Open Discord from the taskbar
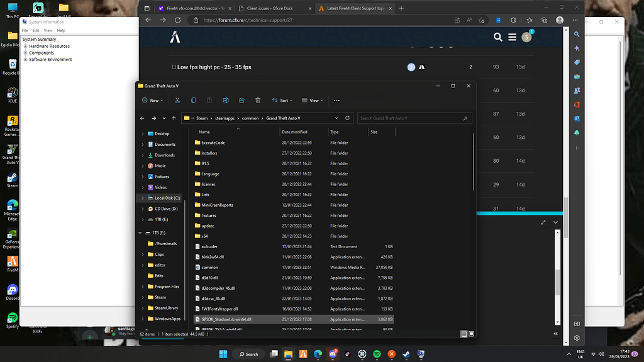Viewport: 644px width, 362px height. click(333, 354)
